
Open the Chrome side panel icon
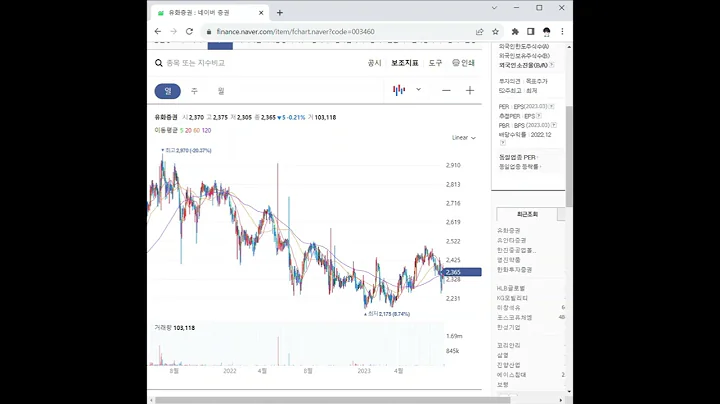tap(531, 32)
